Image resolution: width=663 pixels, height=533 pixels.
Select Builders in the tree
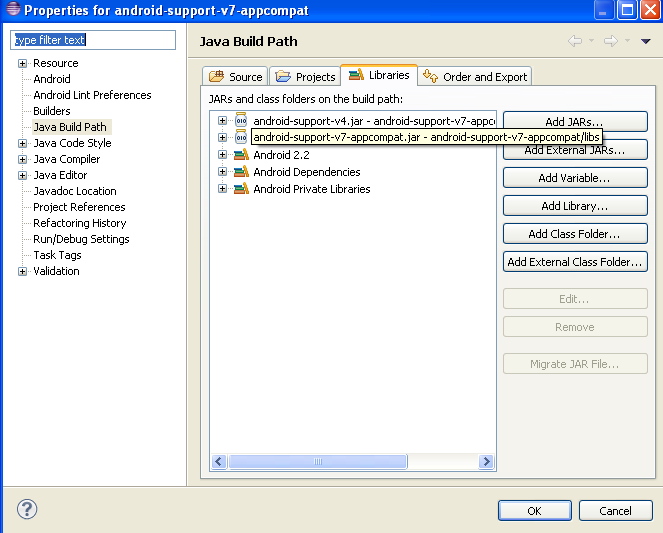pyautogui.click(x=52, y=111)
